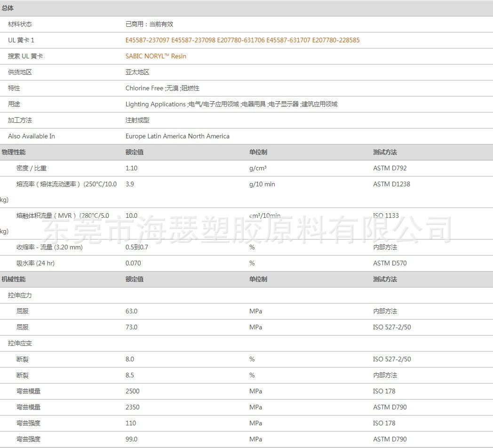This screenshot has width=493, height=448.
Task: Select the 机械性能 section header
Action: 14,280
